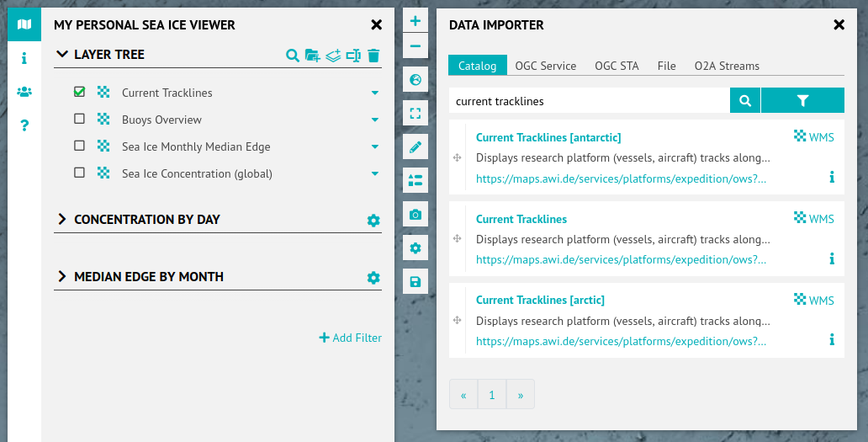
Task: Open plain Current Tracklines title link
Action: 521,219
